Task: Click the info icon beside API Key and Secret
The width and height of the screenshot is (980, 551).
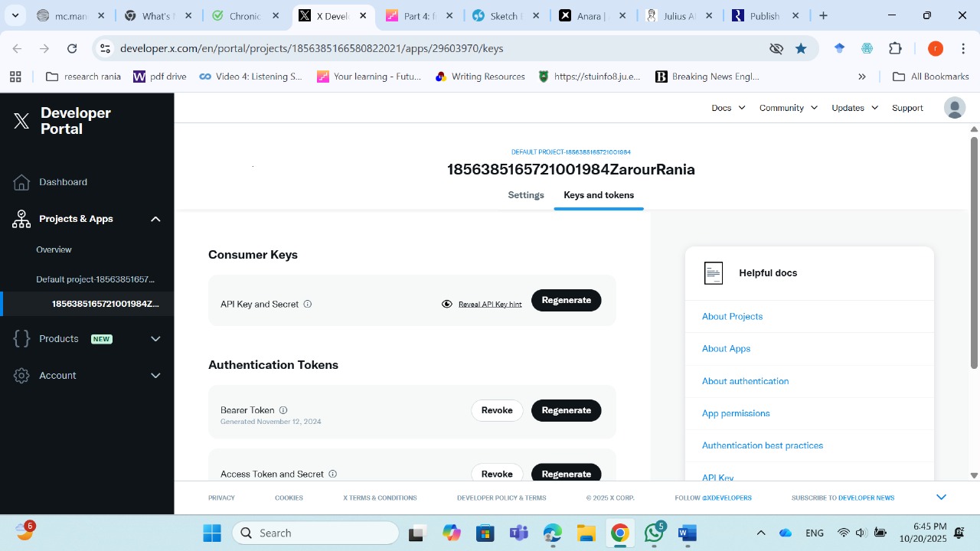Action: pos(308,304)
